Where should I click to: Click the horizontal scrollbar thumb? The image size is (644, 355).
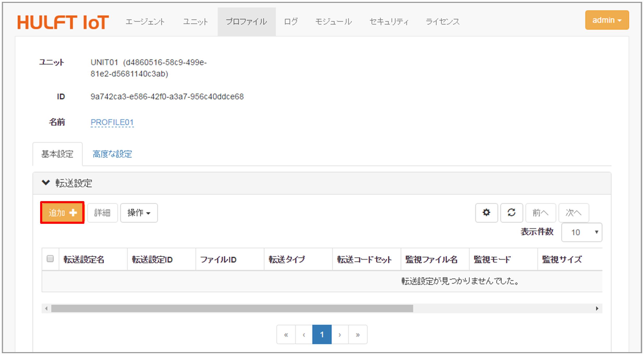[x=232, y=308]
